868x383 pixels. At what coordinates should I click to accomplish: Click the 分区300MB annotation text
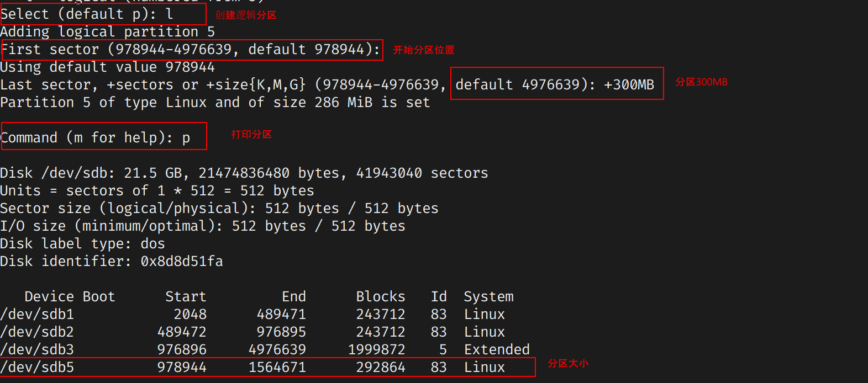701,82
